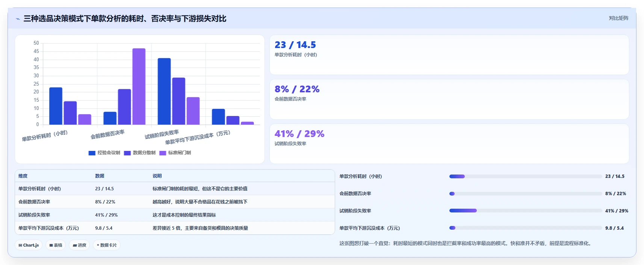Select the 表格 tag chip
Image resolution: width=644 pixels, height=265 pixels.
[x=56, y=245]
